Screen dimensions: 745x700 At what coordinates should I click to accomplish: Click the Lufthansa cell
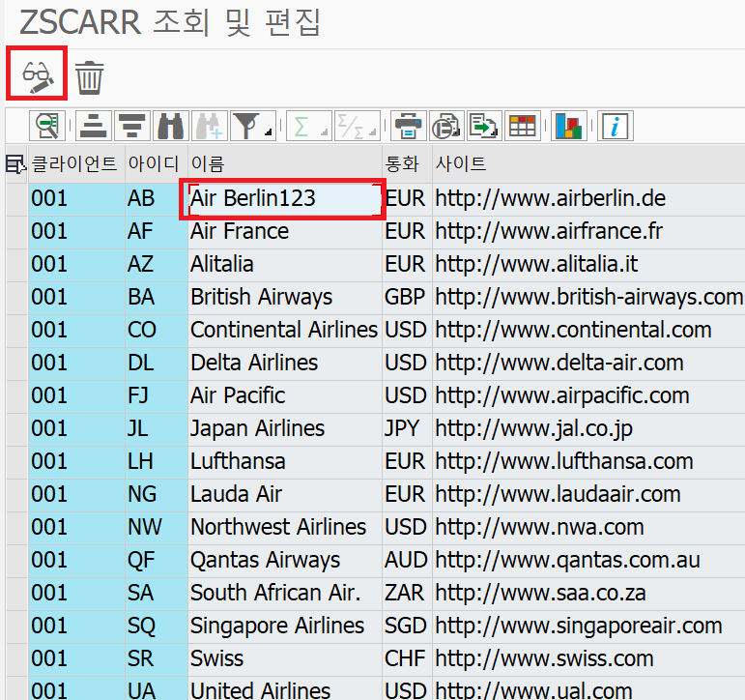tap(285, 461)
